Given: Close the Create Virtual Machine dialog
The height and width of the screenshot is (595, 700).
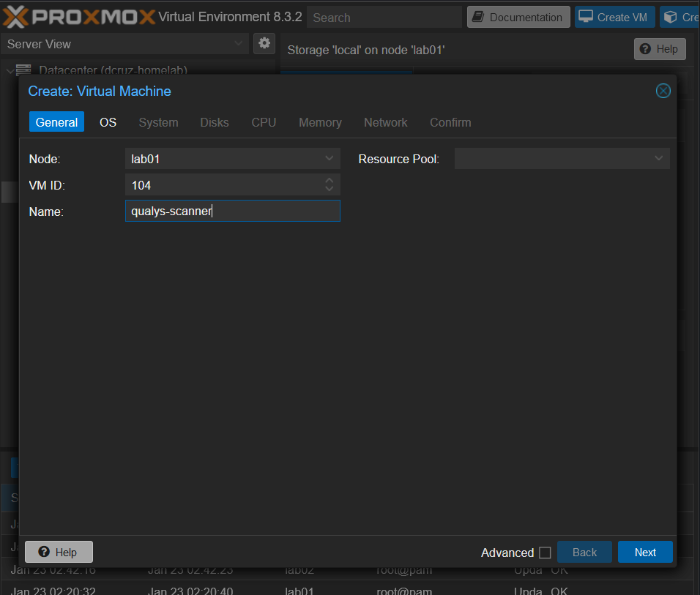Looking at the screenshot, I should tap(663, 91).
